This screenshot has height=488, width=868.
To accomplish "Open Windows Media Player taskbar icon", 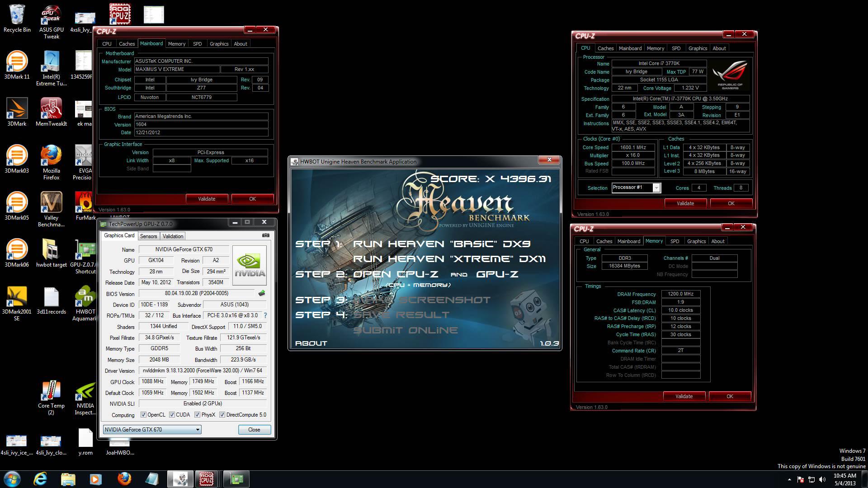I will (95, 479).
